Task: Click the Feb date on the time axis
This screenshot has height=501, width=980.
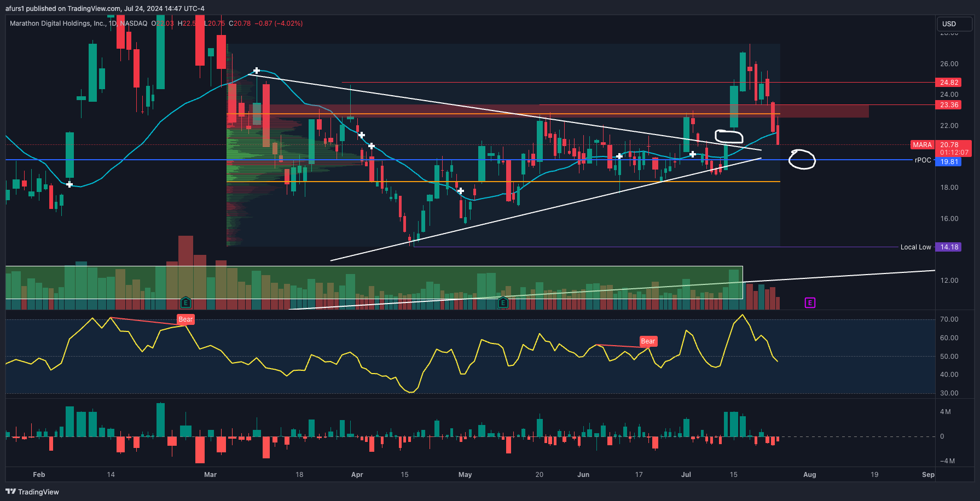Action: [x=39, y=475]
